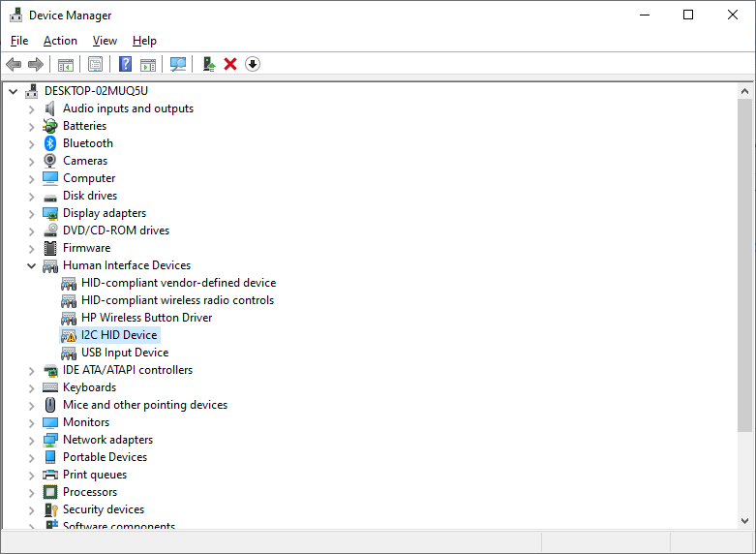
Task: Expand the Keyboards node
Action: pyautogui.click(x=31, y=388)
